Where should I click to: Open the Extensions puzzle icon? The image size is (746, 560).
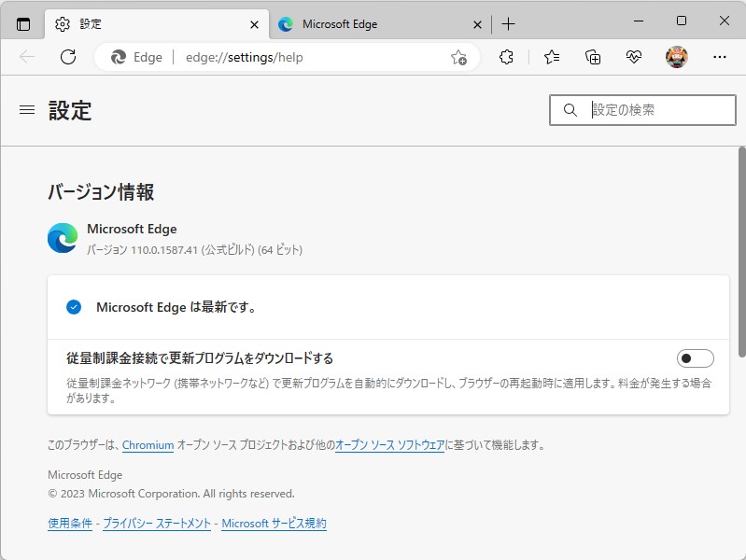pyautogui.click(x=506, y=57)
